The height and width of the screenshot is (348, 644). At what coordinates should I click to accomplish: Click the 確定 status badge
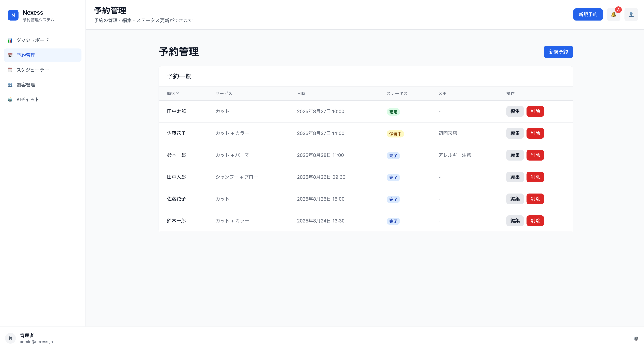[x=393, y=112]
